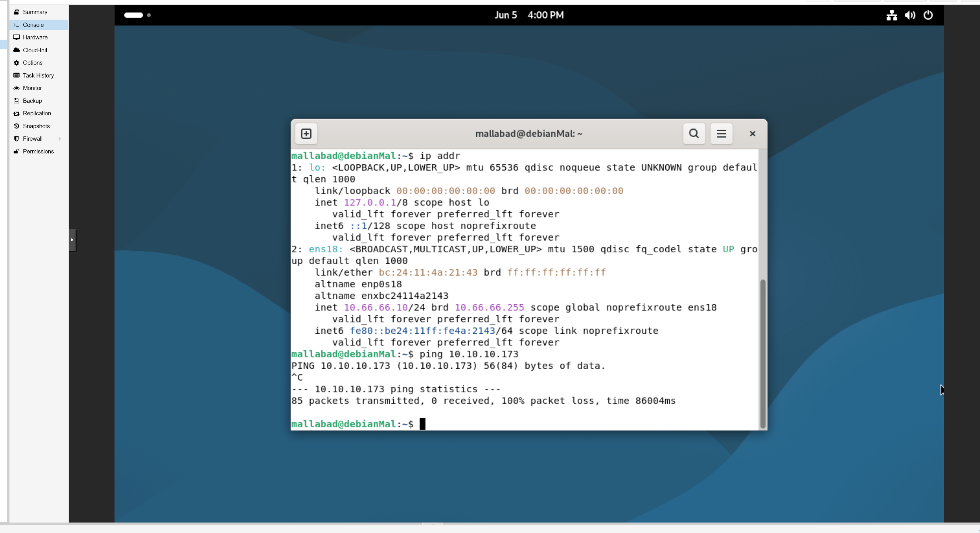Click the power icon in top bar
The image size is (980, 533).
click(928, 15)
